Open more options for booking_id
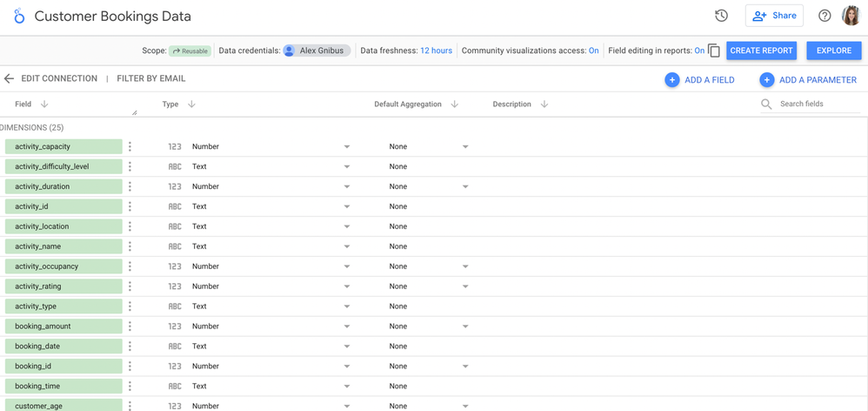The image size is (868, 411). coord(130,366)
